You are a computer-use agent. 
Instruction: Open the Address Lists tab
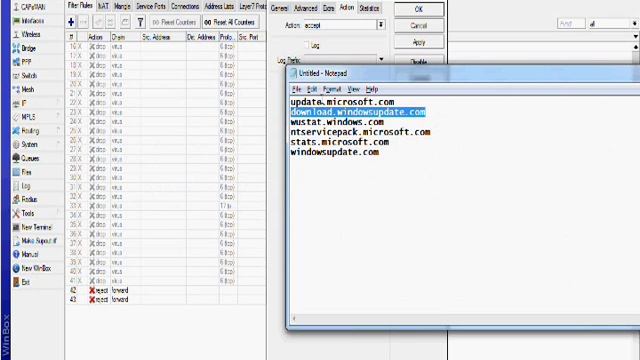point(219,6)
